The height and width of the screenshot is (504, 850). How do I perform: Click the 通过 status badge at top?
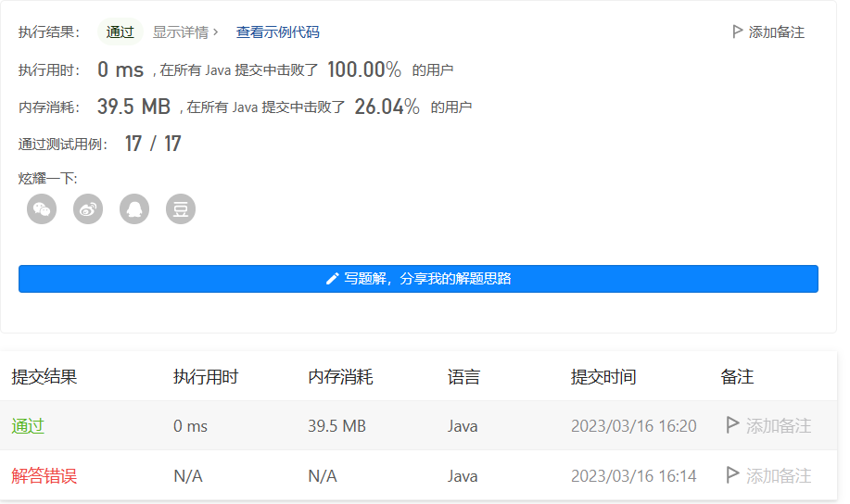click(x=120, y=32)
